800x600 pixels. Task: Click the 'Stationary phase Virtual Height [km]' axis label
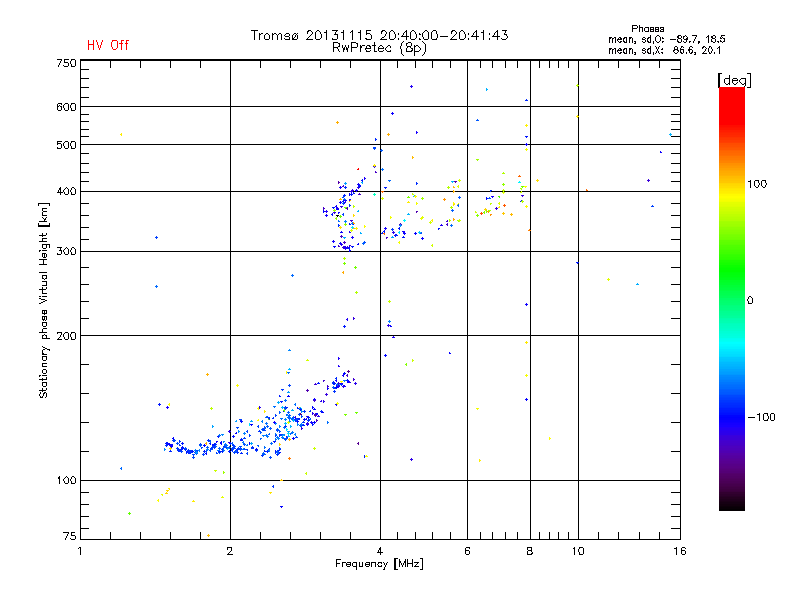coord(44,301)
